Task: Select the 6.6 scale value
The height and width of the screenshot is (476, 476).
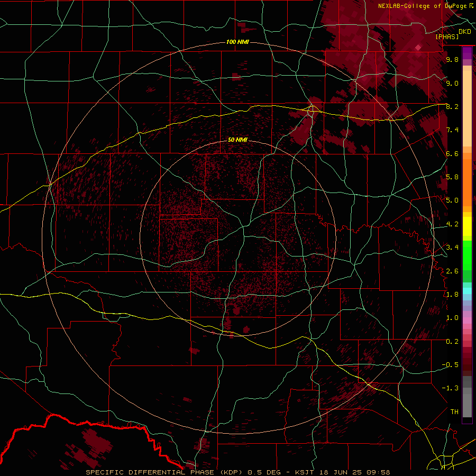Action: coord(452,153)
